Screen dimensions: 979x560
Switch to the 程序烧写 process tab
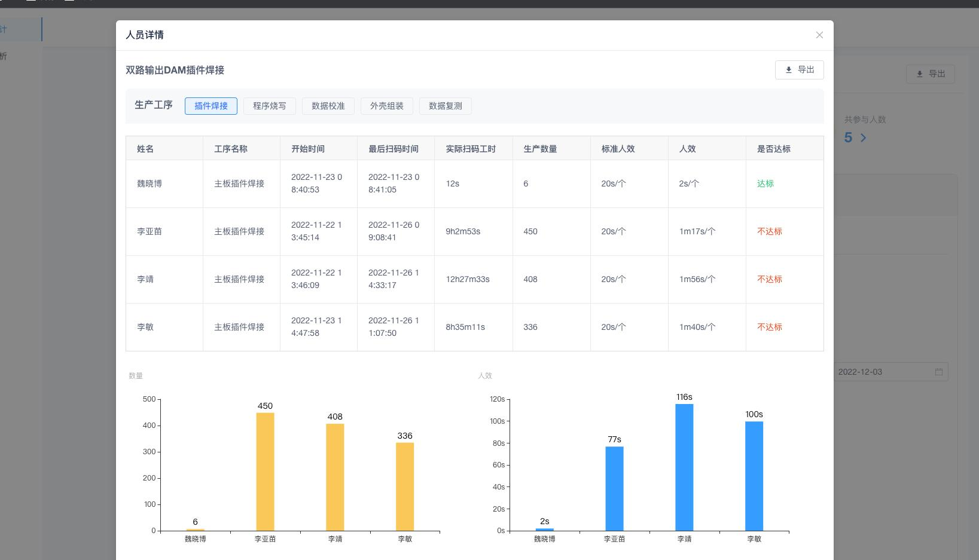click(270, 106)
